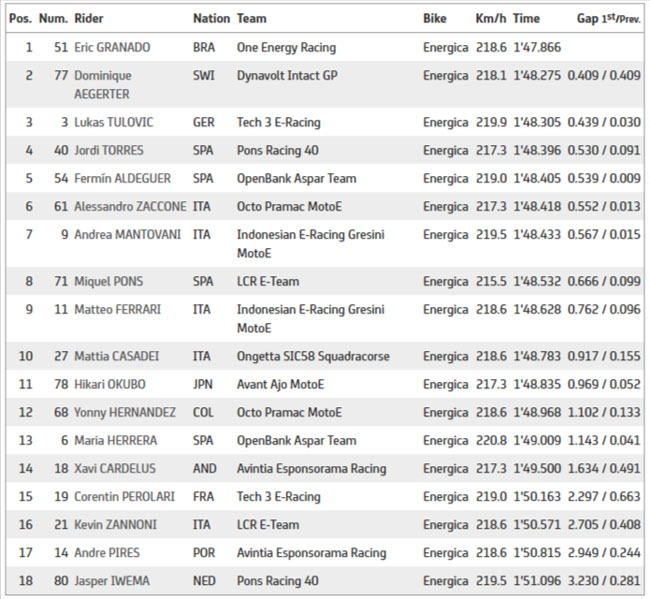Select rider name Fermín ALDEGUER
The image size is (650, 599).
click(x=123, y=178)
